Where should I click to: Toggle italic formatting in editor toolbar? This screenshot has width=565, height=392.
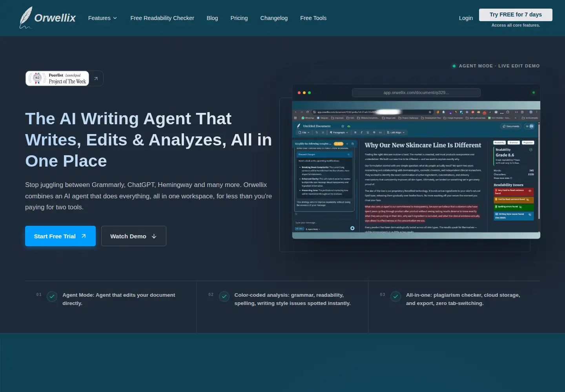[x=361, y=132]
